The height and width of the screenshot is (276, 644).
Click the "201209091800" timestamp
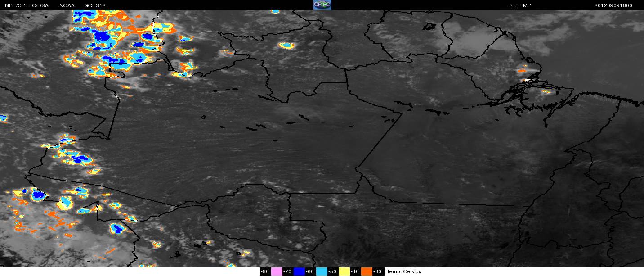(x=613, y=5)
